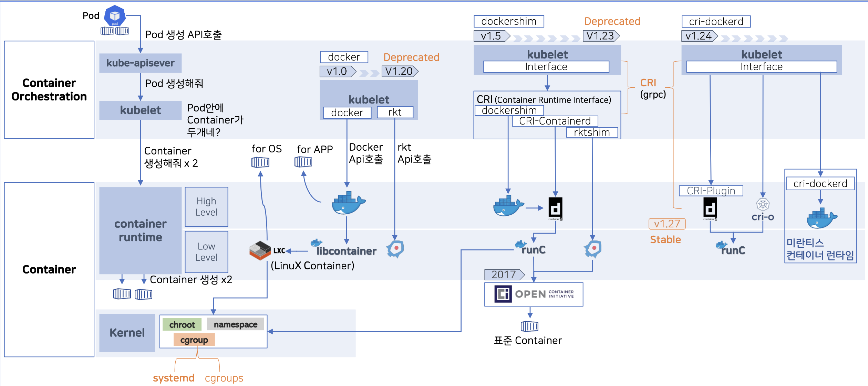Click the blue Kubernetes Pod hexagon icon
The width and height of the screenshot is (868, 386).
click(x=115, y=16)
